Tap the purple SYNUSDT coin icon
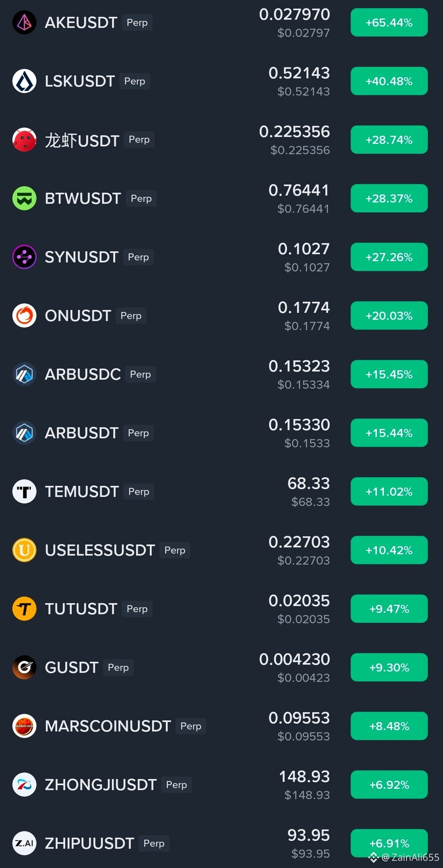 [x=25, y=257]
